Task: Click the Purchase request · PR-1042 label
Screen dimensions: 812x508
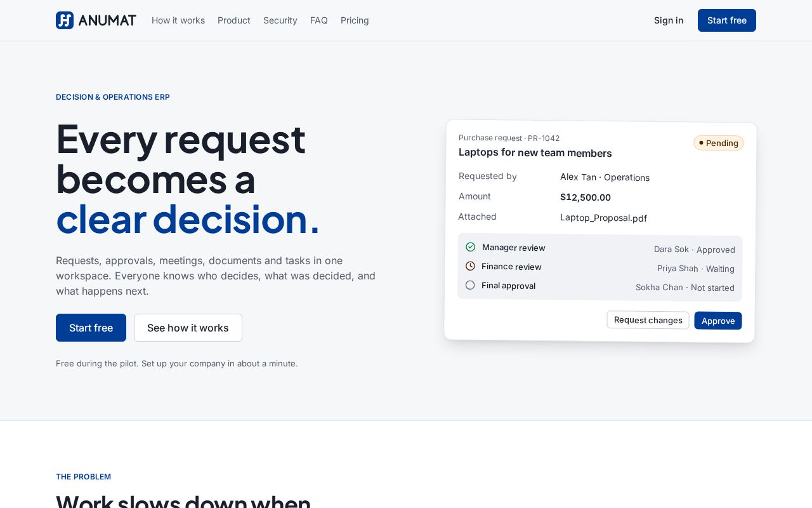Action: pyautogui.click(x=509, y=138)
